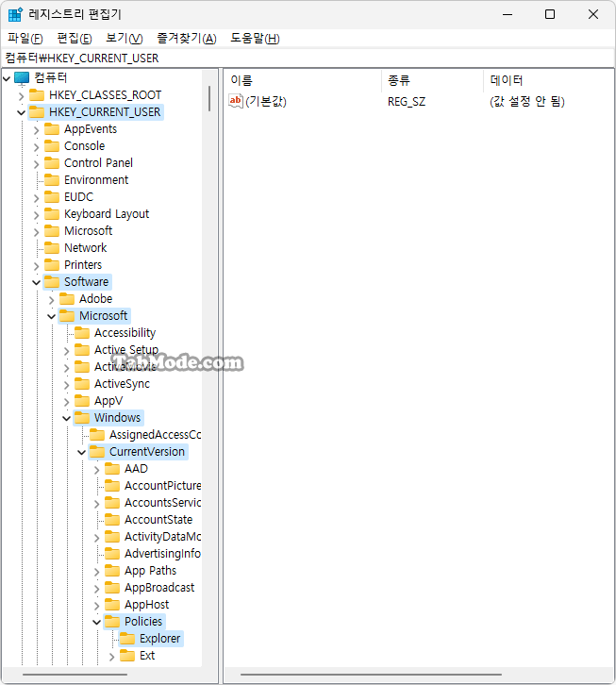Screen dimensions: 616x685
Task: Expand the Console key
Action: [36, 147]
